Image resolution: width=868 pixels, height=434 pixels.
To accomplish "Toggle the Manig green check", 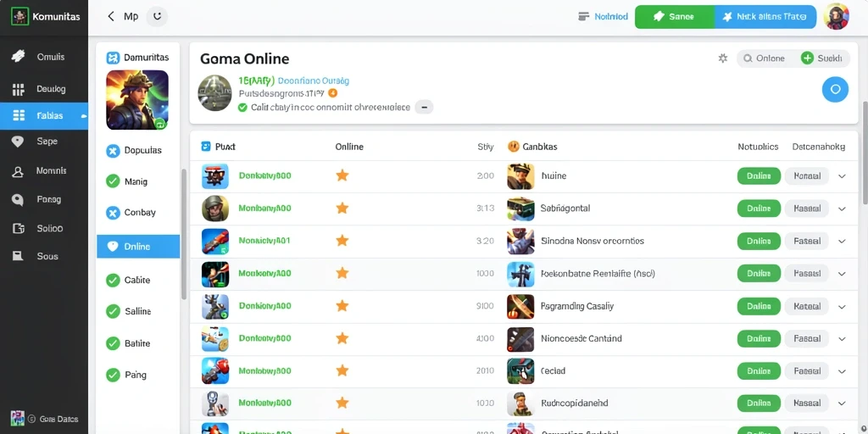I will tap(113, 181).
